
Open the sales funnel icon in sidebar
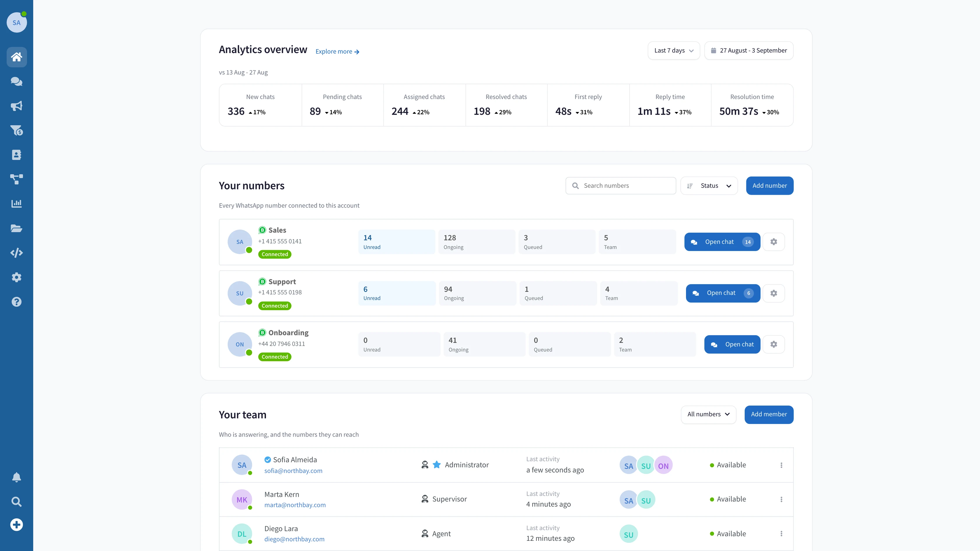pyautogui.click(x=16, y=130)
